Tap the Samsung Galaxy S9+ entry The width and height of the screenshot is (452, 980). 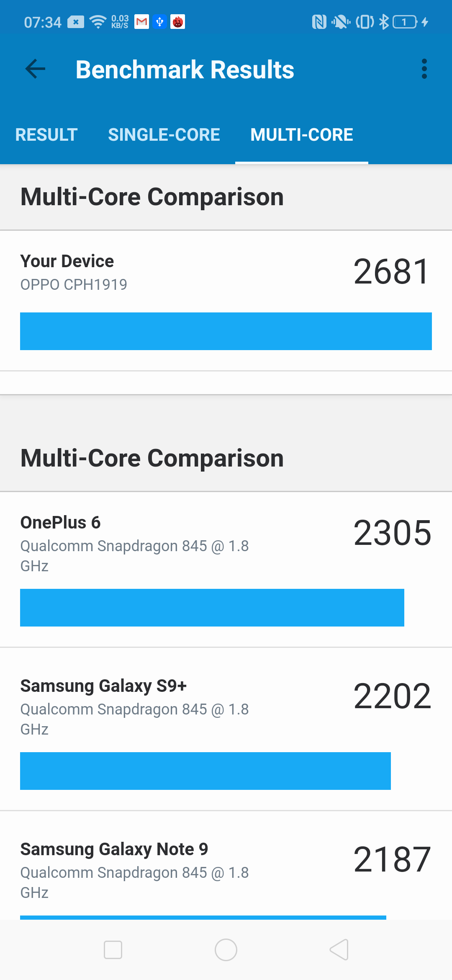click(226, 733)
